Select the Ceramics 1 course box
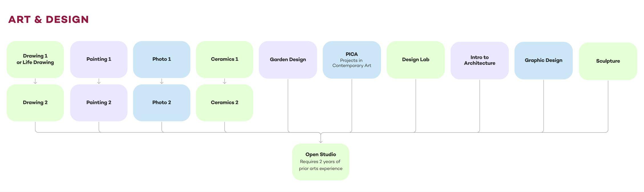 click(224, 59)
